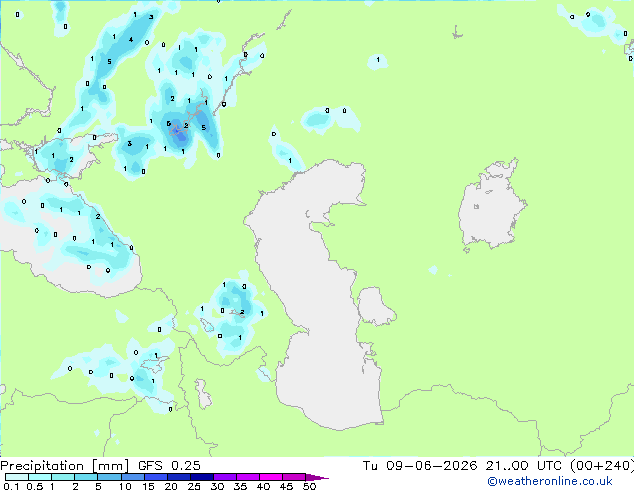Click the 'Precipitation' title text
This screenshot has height=490, width=634.
(x=42, y=466)
